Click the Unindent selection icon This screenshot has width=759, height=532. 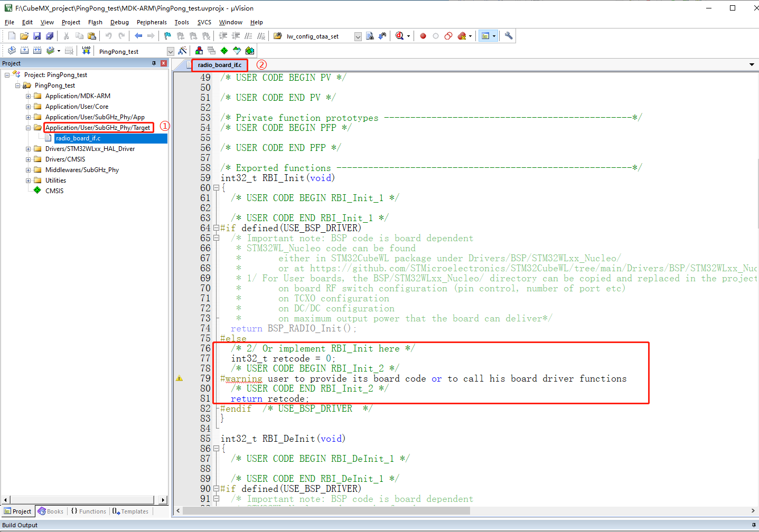click(236, 36)
